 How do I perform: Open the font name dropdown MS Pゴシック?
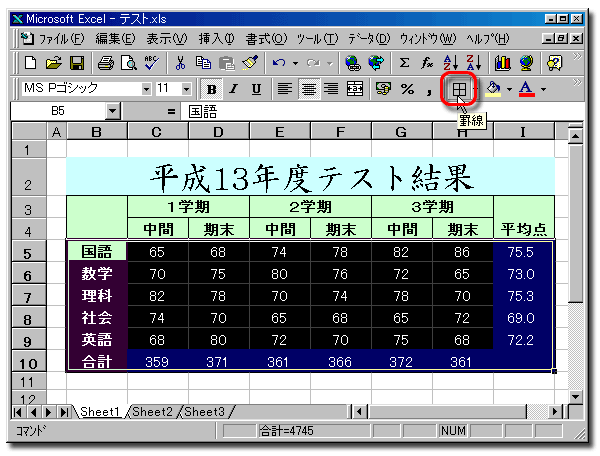point(146,90)
